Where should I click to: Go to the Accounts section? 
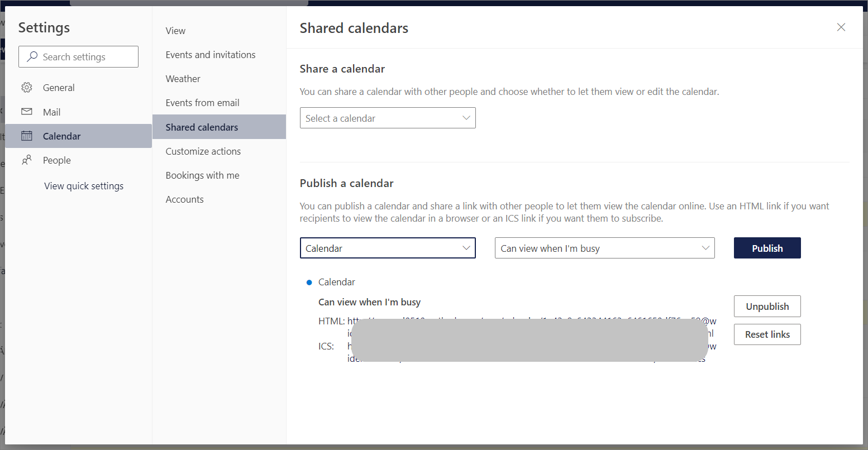tap(184, 199)
